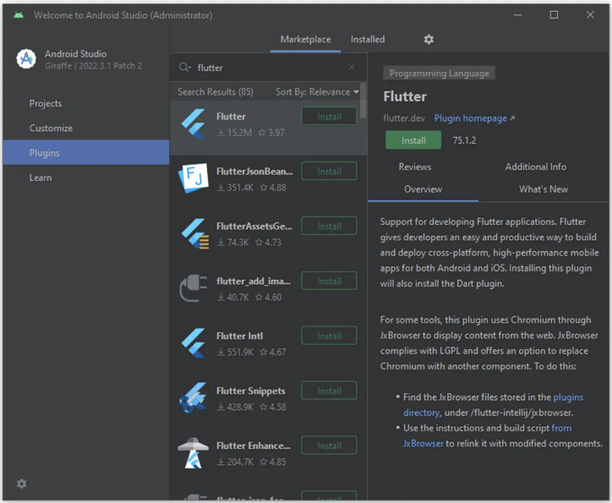612x503 pixels.
Task: Click Install for flutter_add_image plugin
Action: [x=329, y=281]
